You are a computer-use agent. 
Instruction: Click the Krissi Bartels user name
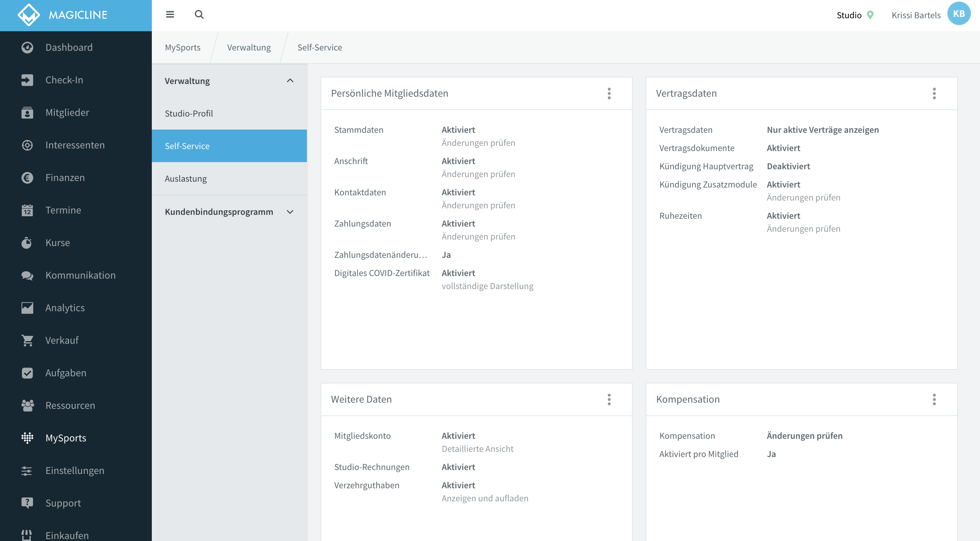point(916,15)
